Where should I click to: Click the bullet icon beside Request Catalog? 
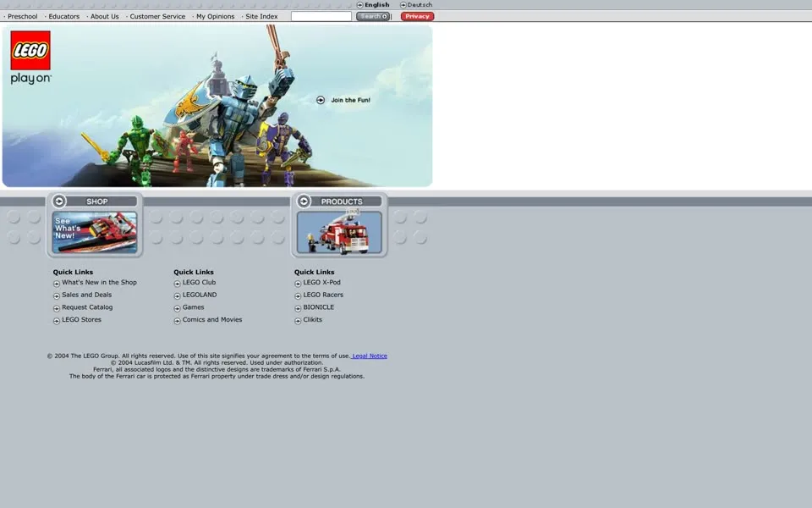pos(57,308)
